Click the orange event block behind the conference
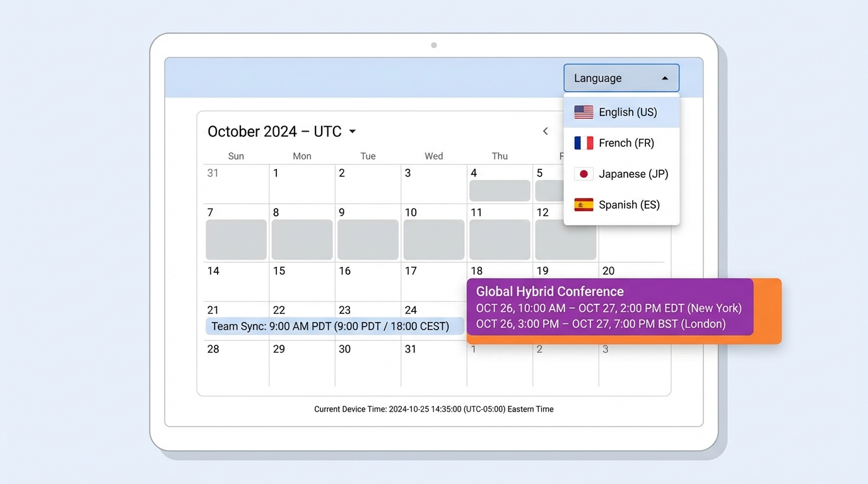This screenshot has width=868, height=484. pyautogui.click(x=768, y=311)
